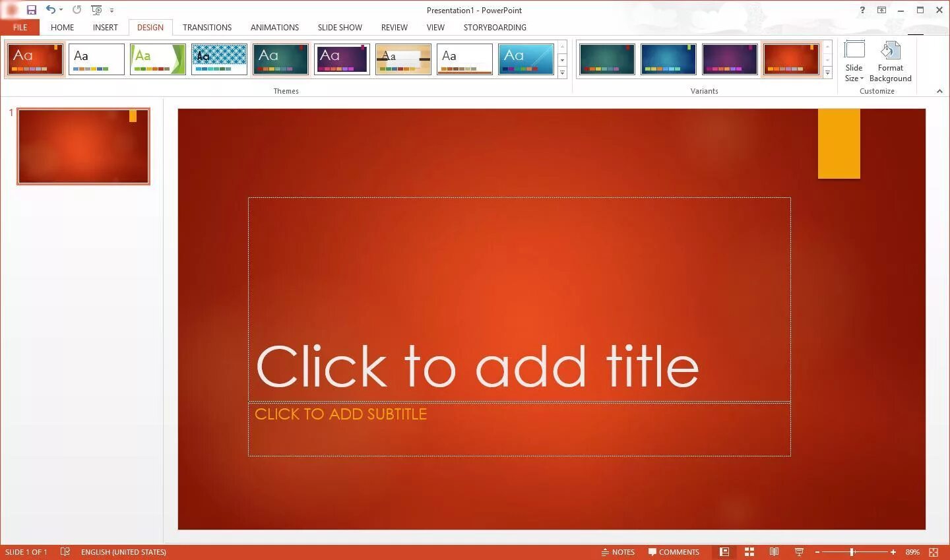The height and width of the screenshot is (560, 950).
Task: Open the FILE backstage tab
Action: click(20, 27)
